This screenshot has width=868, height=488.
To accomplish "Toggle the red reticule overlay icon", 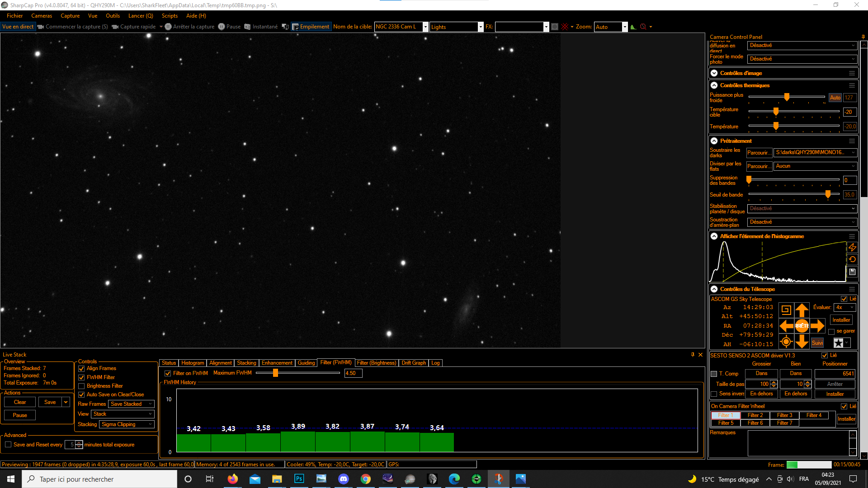I will pos(565,27).
